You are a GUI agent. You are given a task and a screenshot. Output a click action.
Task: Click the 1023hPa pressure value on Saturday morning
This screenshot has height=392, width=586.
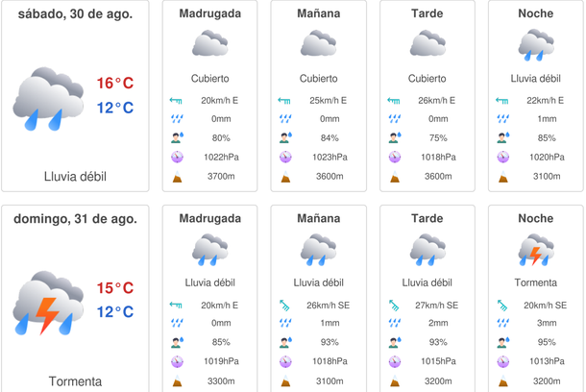(x=330, y=157)
